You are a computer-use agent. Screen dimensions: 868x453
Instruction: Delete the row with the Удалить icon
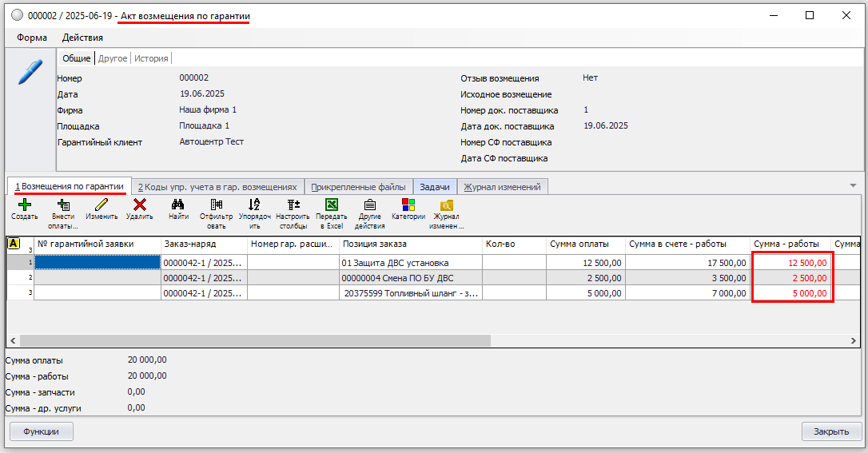140,205
